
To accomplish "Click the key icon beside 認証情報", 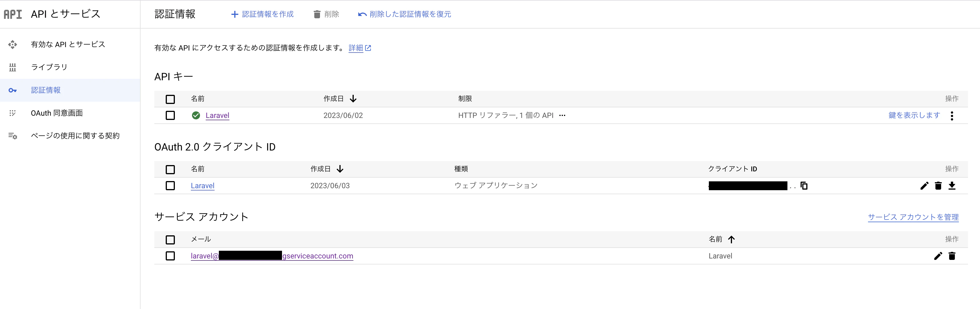I will click(x=13, y=90).
